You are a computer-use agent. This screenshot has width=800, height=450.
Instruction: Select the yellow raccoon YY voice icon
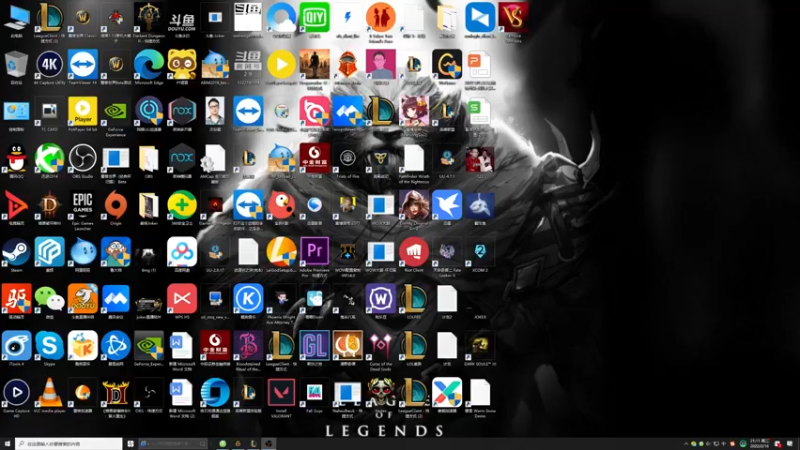pos(182,66)
